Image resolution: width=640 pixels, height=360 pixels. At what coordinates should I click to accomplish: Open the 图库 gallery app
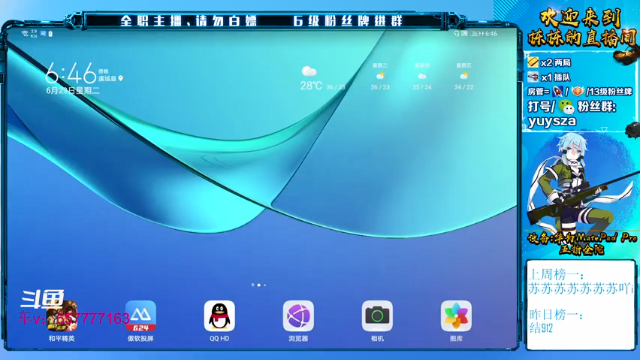[456, 316]
